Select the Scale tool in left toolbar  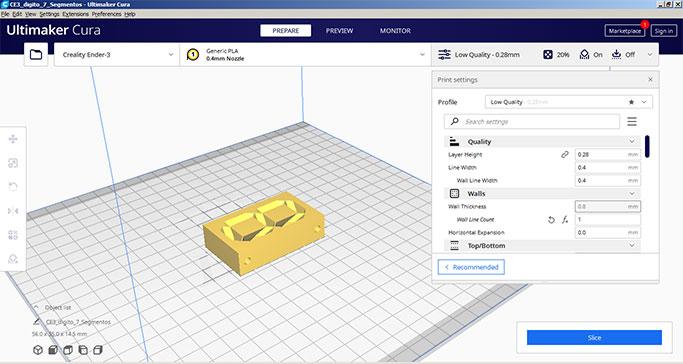coord(13,163)
